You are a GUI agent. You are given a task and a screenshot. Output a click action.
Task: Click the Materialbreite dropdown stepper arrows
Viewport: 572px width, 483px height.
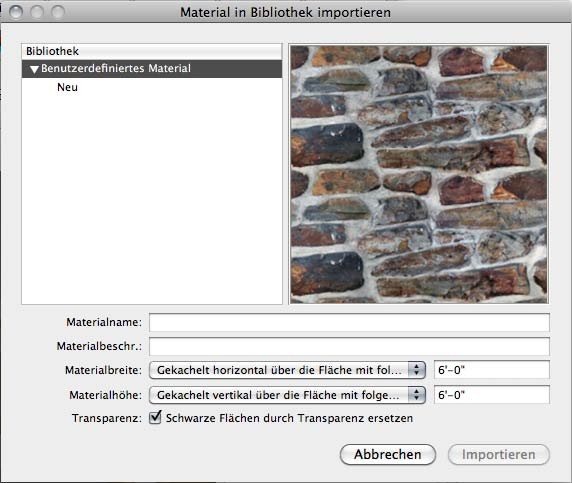click(416, 370)
